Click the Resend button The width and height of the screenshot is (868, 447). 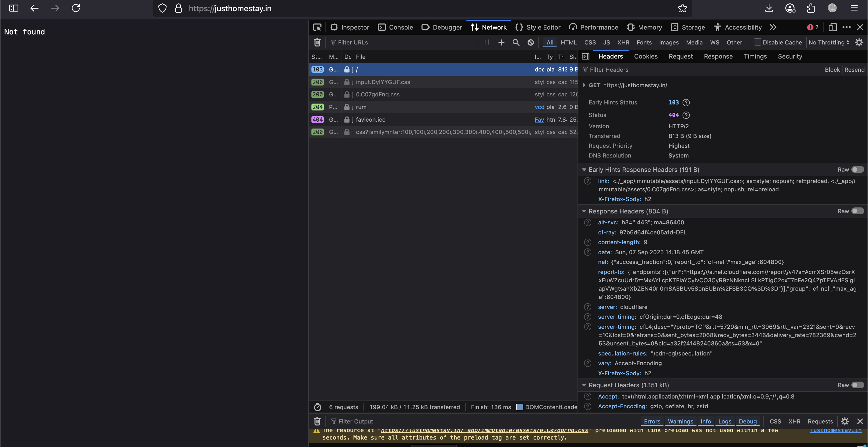point(854,70)
